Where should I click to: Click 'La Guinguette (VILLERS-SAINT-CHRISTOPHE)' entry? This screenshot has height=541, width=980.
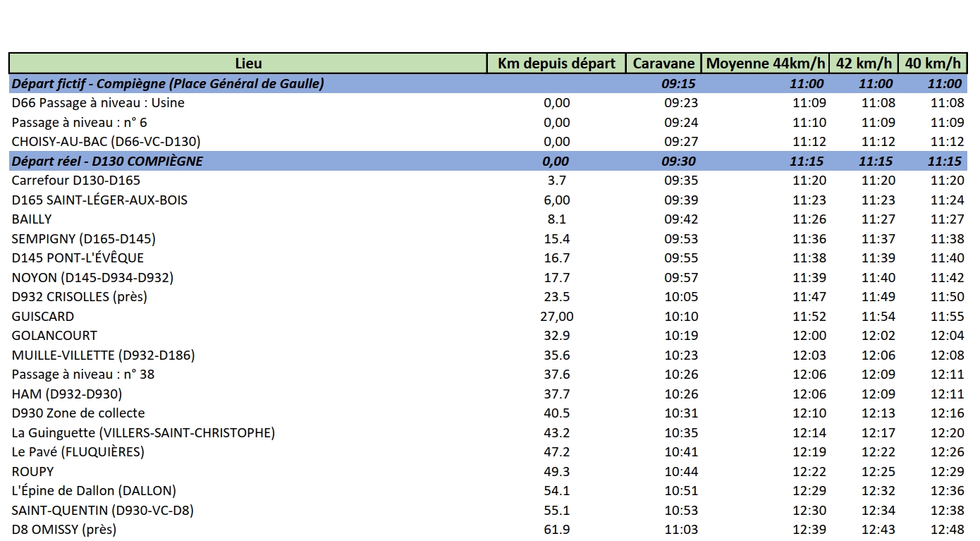[143, 432]
